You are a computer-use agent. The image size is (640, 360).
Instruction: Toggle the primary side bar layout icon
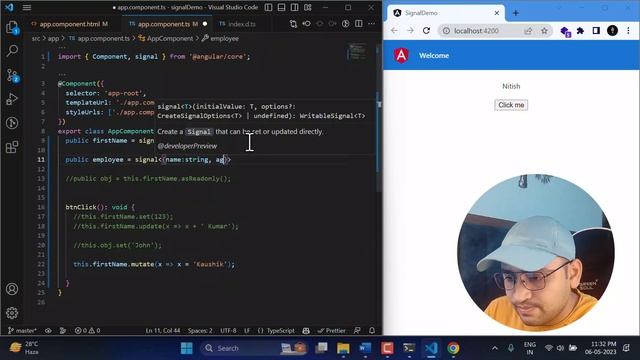point(269,7)
